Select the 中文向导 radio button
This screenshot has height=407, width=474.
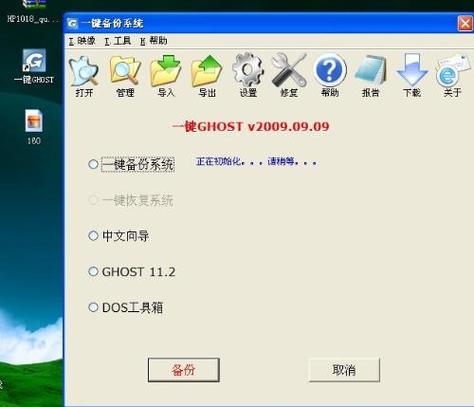click(93, 236)
